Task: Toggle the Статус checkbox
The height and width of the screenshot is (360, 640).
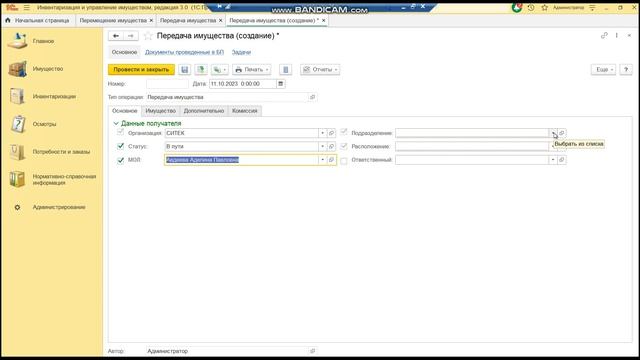Action: pyautogui.click(x=120, y=146)
